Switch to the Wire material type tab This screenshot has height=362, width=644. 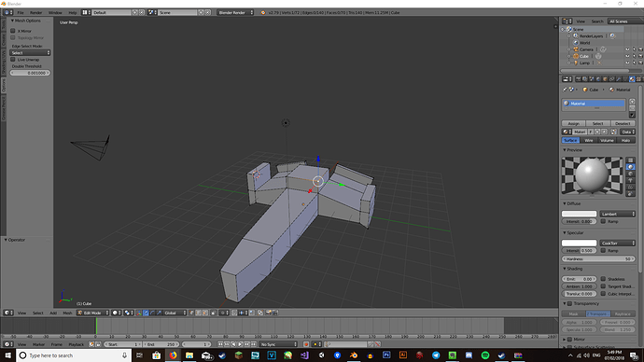click(x=589, y=140)
